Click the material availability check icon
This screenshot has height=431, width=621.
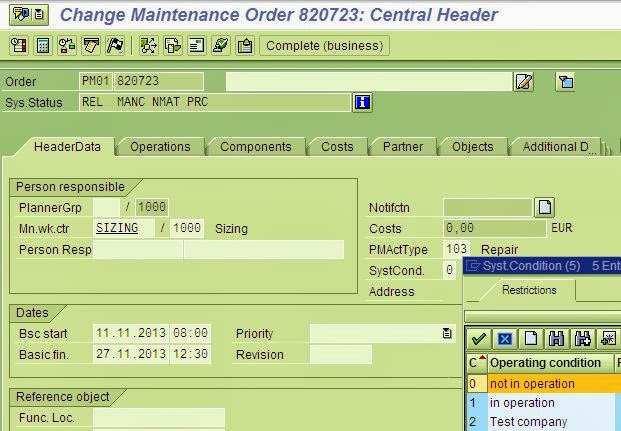click(67, 46)
